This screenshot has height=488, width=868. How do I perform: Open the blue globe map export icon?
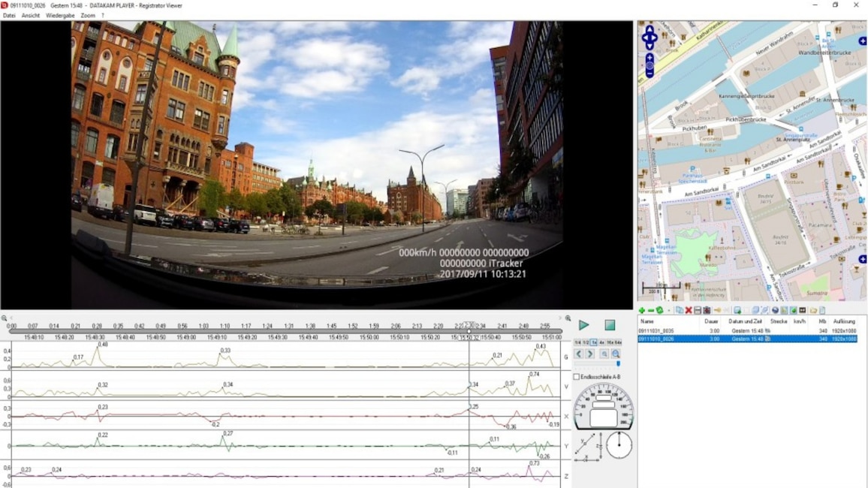click(774, 309)
